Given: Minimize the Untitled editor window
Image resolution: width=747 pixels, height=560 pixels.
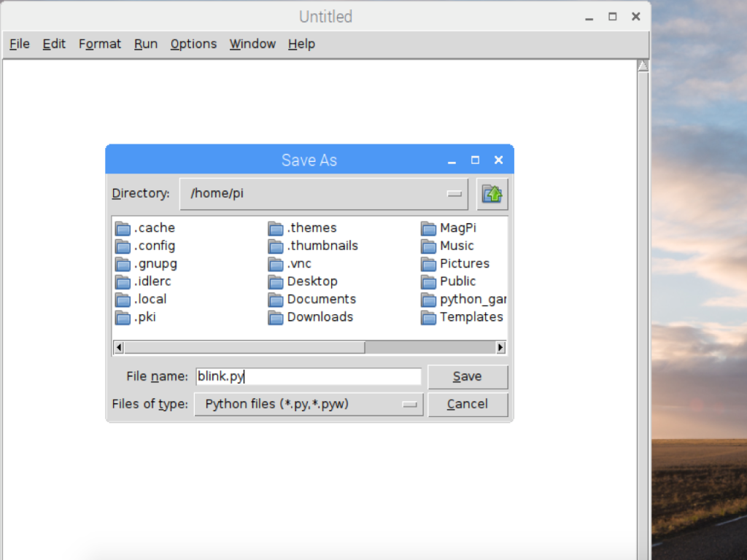Looking at the screenshot, I should tap(589, 17).
